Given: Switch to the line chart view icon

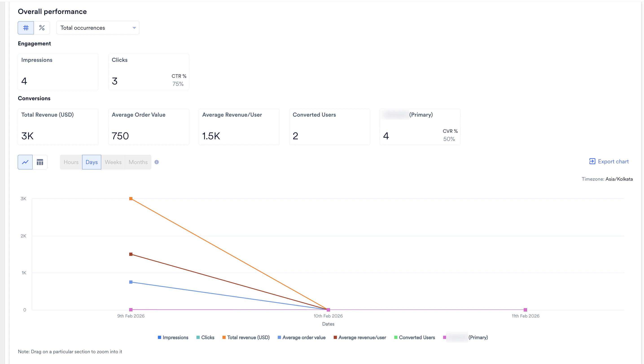Looking at the screenshot, I should [25, 162].
